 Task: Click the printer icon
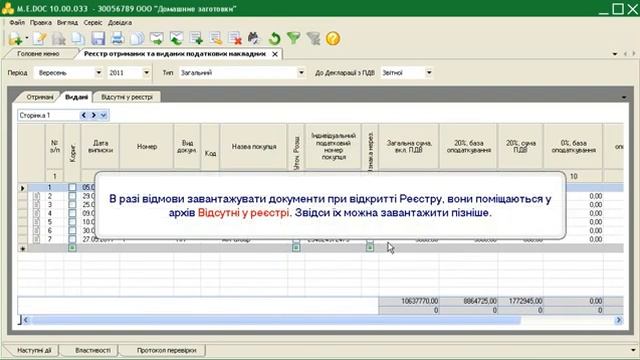pos(118,39)
